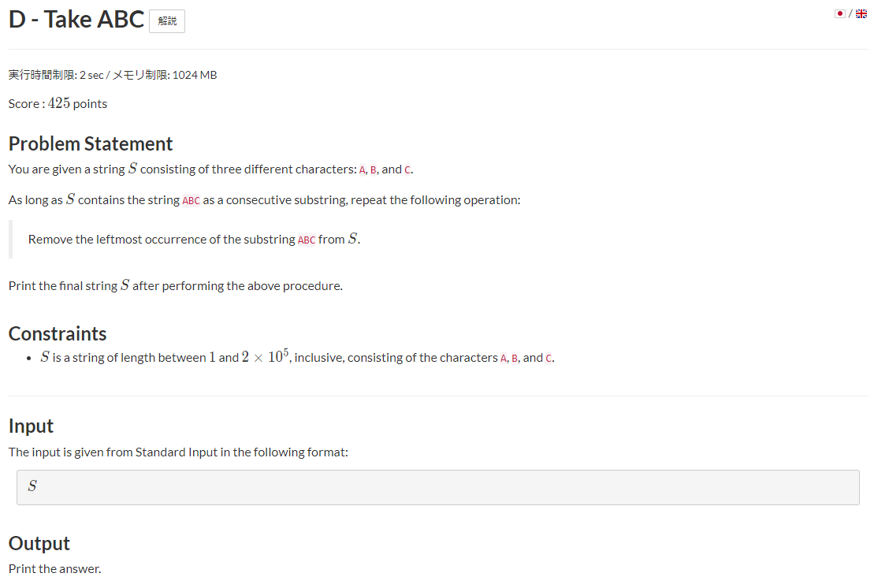Click the memory limit '1024 MB' text

195,75
